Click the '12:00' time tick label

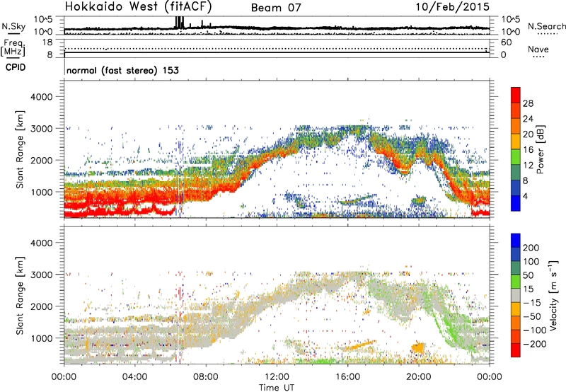(x=277, y=377)
